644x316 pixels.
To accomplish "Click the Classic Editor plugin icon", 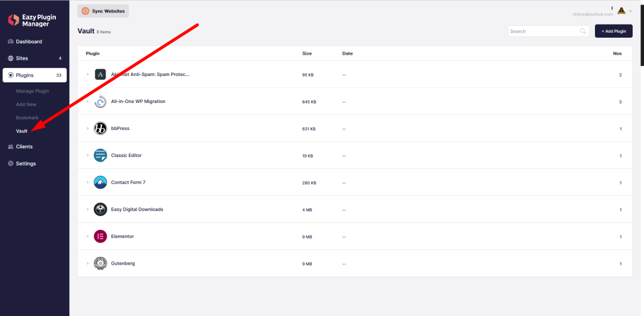I will tap(101, 156).
